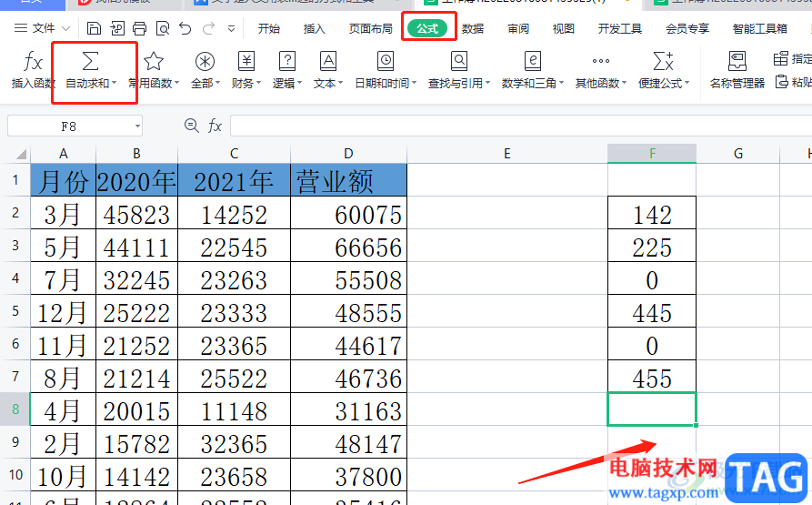The width and height of the screenshot is (812, 505).
Task: Click the AutoSum sigma icon
Action: pyautogui.click(x=91, y=61)
